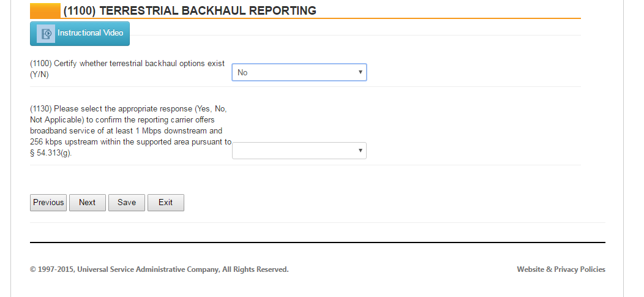Click the orange underline beneath the section heading

tap(367, 18)
